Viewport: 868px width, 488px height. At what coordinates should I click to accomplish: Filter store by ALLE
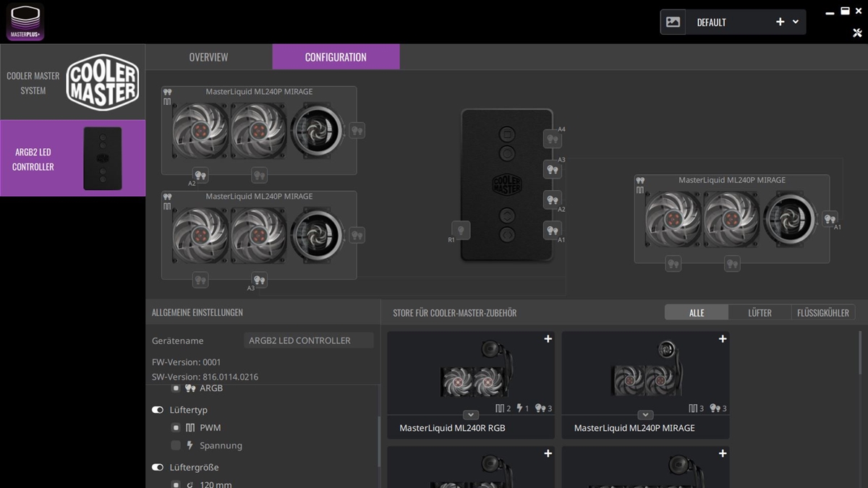pyautogui.click(x=697, y=313)
